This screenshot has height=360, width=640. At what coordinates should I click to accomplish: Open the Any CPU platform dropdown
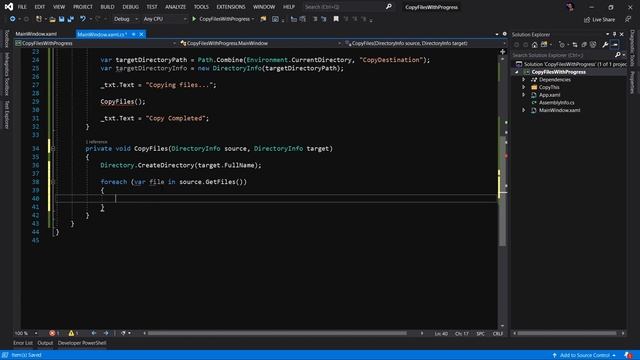(x=165, y=19)
